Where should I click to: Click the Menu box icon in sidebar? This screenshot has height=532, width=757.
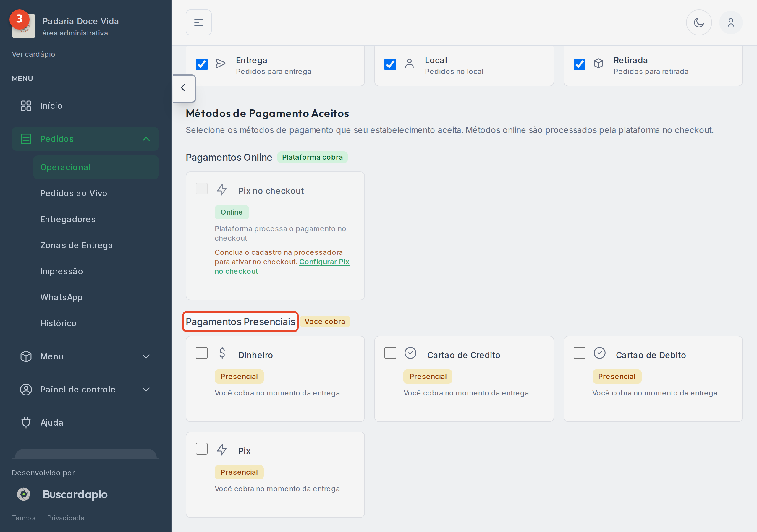(26, 356)
